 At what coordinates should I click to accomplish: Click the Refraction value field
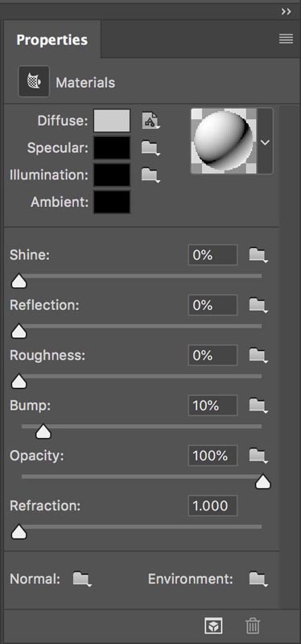[212, 506]
